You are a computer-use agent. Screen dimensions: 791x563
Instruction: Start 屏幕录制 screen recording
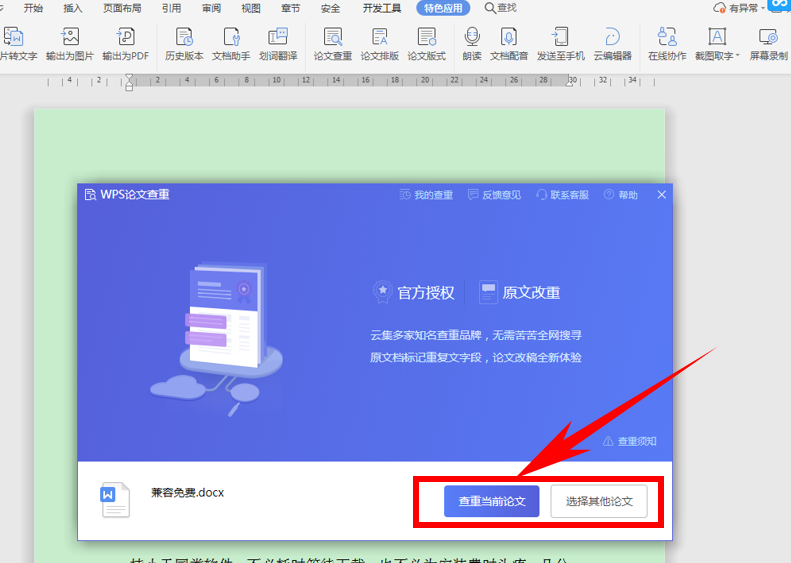768,44
